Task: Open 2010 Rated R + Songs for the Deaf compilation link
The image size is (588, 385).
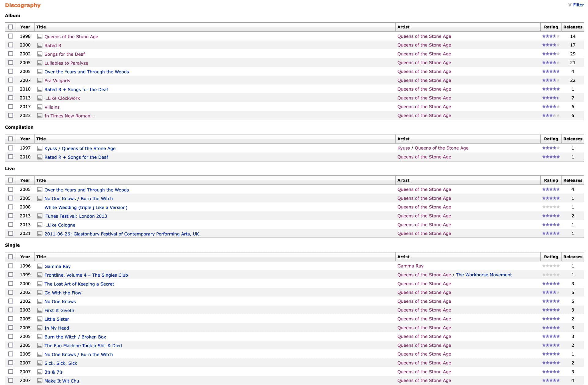Action: [76, 157]
